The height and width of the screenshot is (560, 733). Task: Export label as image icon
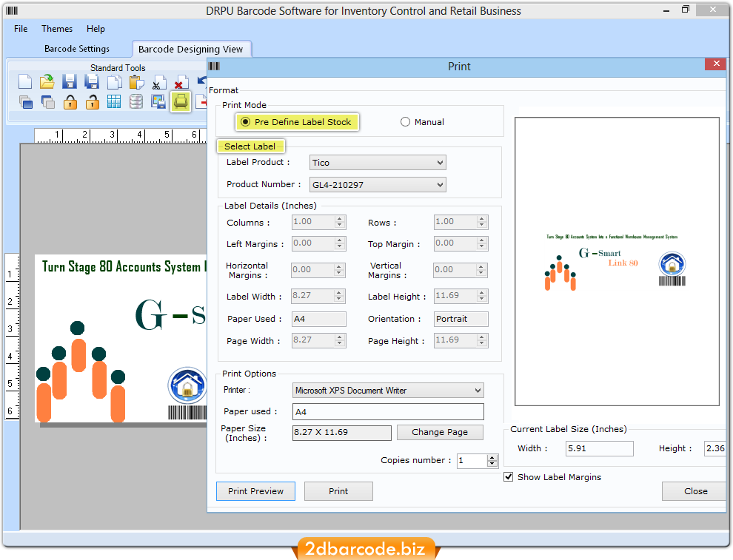158,102
